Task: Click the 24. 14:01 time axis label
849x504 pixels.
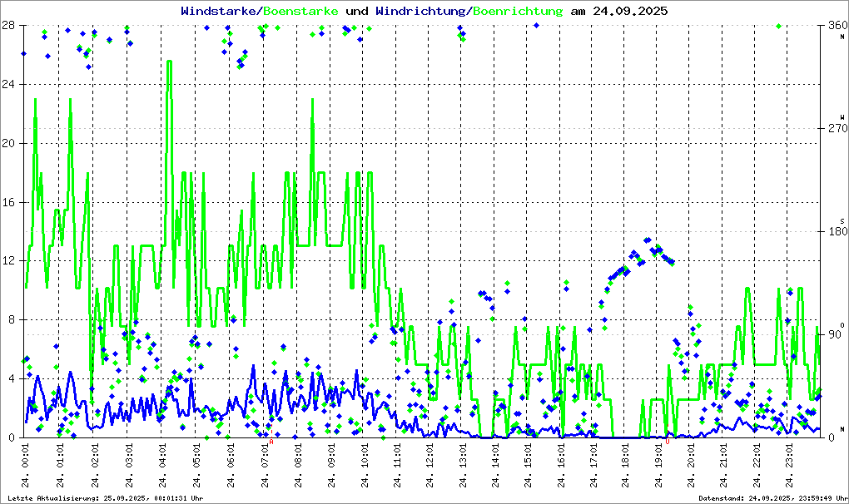Action: point(495,465)
